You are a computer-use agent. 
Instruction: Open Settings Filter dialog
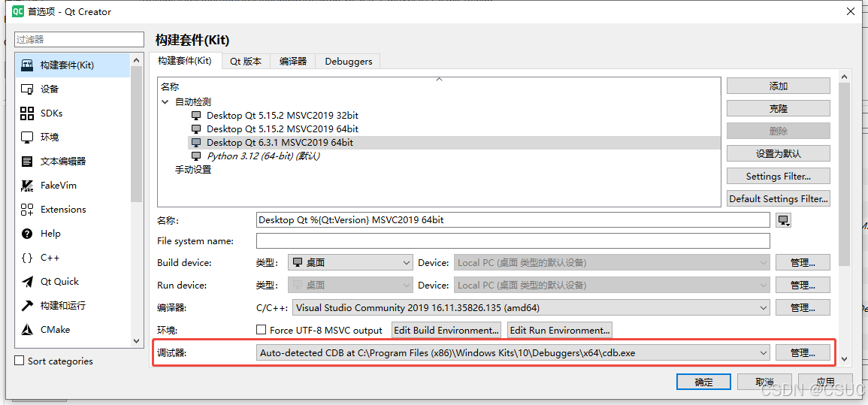(x=779, y=176)
